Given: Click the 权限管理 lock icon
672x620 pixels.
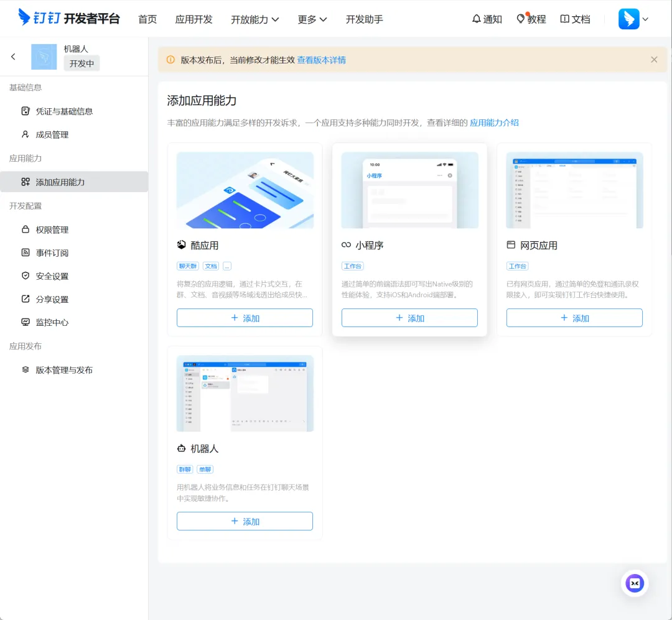Looking at the screenshot, I should 26,229.
